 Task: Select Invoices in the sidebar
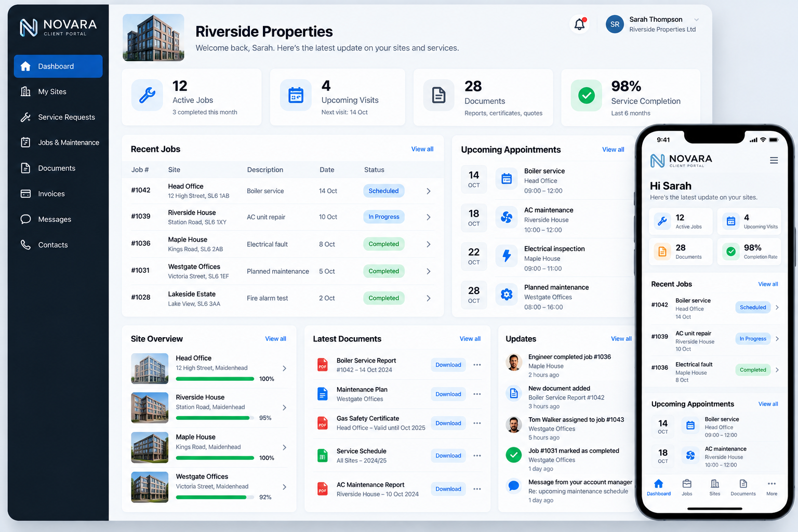click(58, 194)
